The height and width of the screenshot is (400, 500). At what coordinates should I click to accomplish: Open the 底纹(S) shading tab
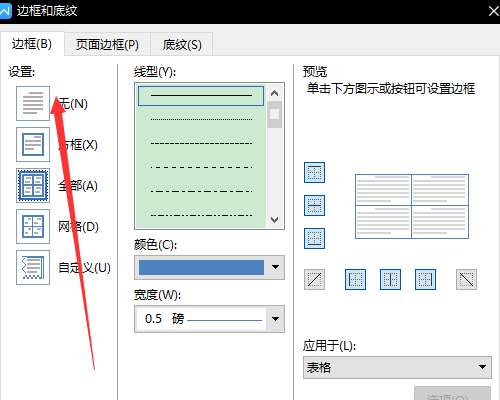pos(182,44)
